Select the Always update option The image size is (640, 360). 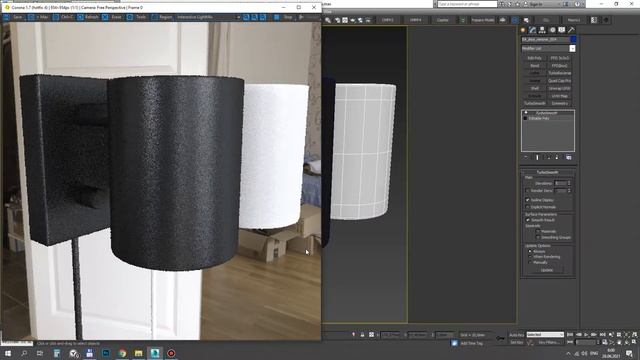point(530,251)
